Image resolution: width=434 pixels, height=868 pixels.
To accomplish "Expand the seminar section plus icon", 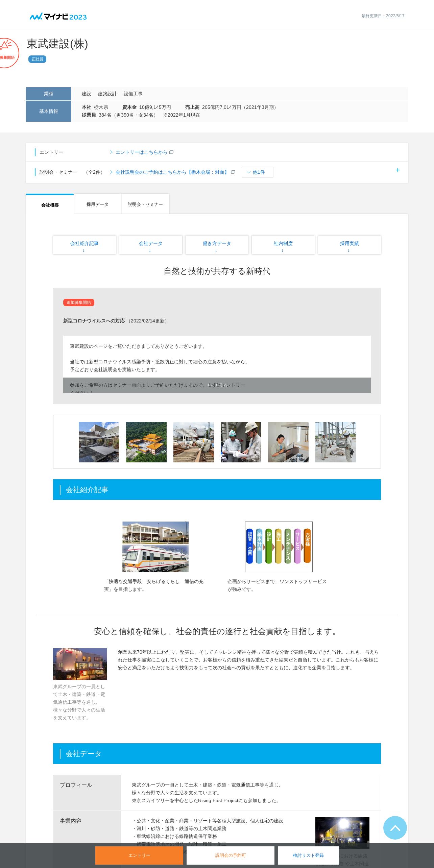I will pyautogui.click(x=397, y=170).
